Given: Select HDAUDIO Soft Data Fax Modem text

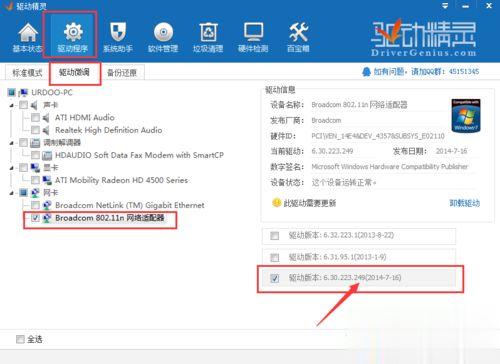Looking at the screenshot, I should click(139, 155).
